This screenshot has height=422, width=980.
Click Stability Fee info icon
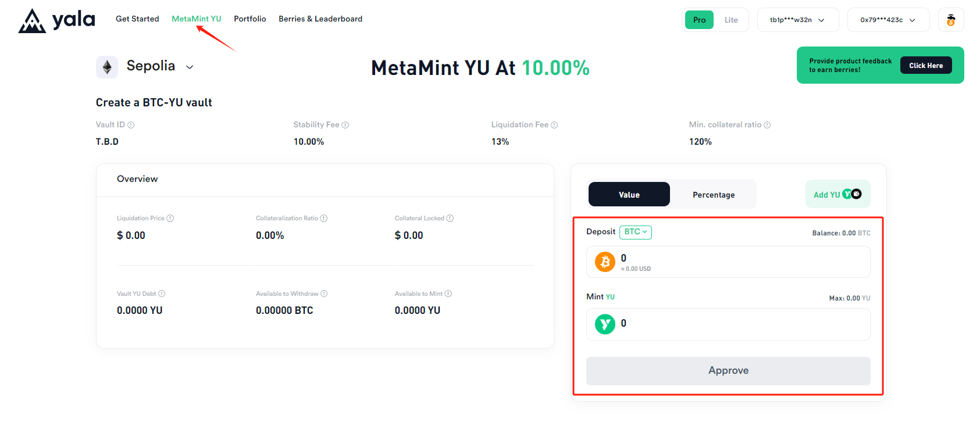tap(345, 125)
